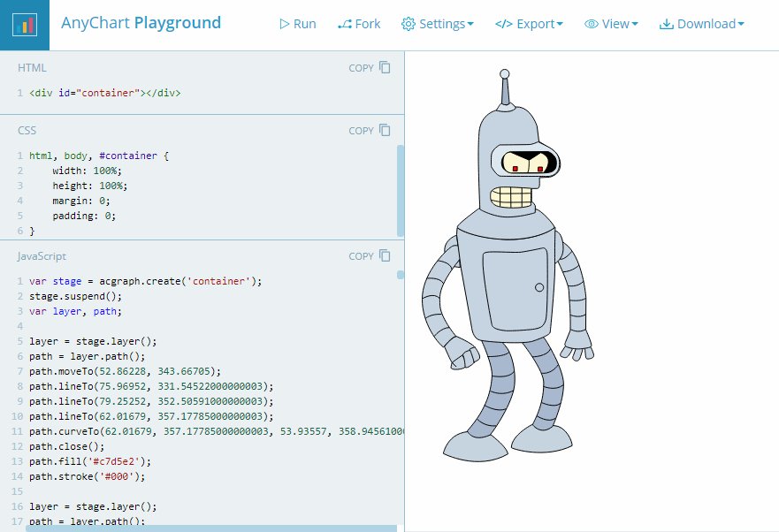
Task: Click the CSS panel header label
Action: click(x=27, y=130)
